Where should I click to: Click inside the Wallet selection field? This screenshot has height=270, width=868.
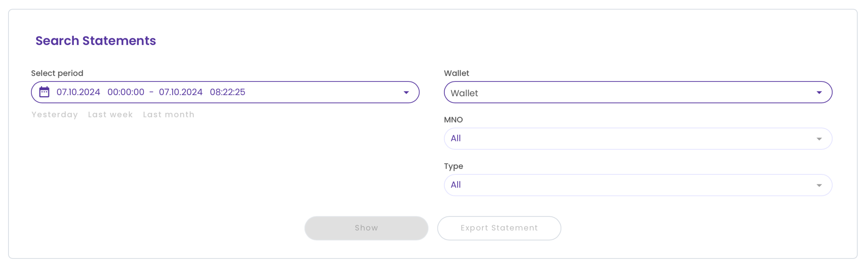pyautogui.click(x=623, y=93)
